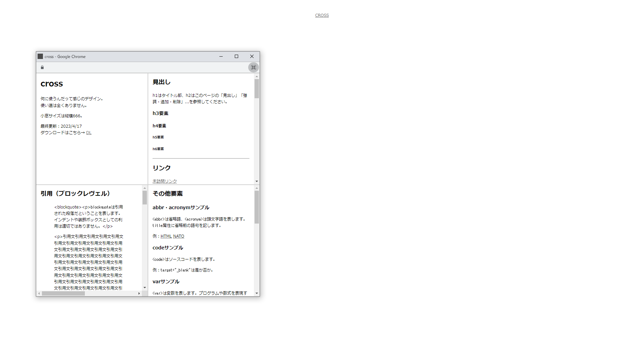Click the lock icon in the address bar
Viewport: 644px width, 362px height.
click(42, 67)
